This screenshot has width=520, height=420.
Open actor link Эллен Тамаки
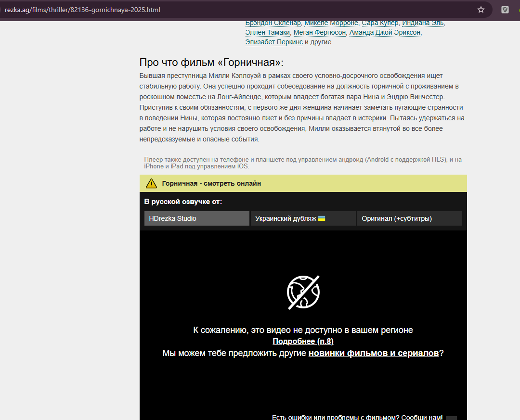(268, 33)
